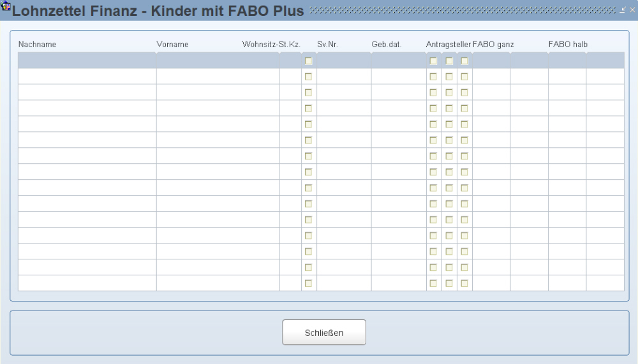
Task: Click the Nachname field in the last row
Action: pos(87,283)
